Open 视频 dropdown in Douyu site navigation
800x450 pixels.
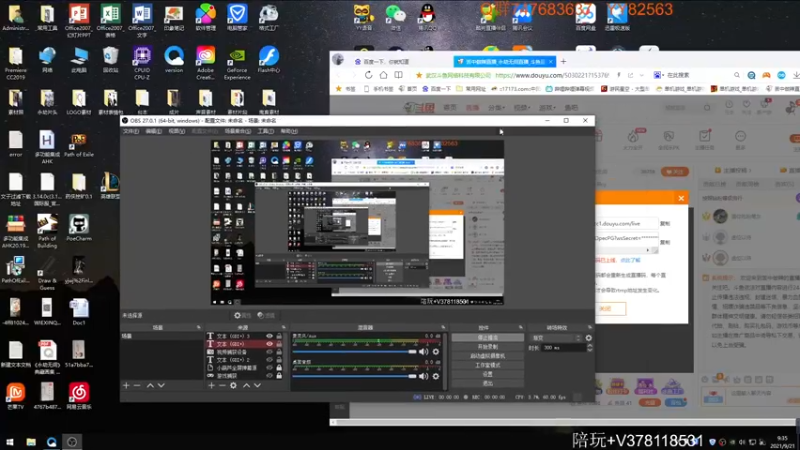pos(522,108)
